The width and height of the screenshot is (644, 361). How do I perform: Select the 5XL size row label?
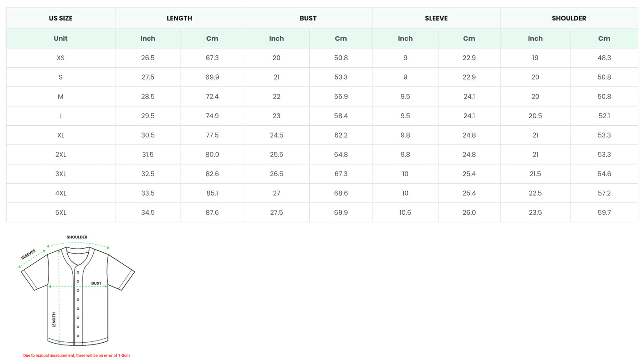pyautogui.click(x=61, y=213)
